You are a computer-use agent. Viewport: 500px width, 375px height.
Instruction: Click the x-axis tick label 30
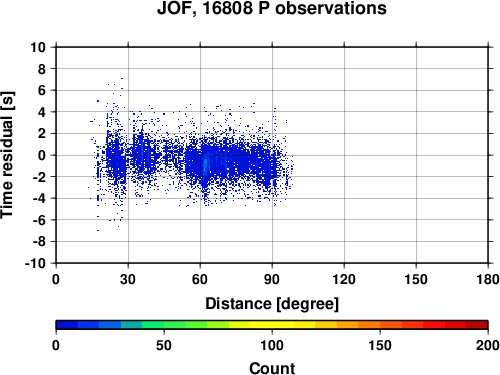[x=128, y=279]
